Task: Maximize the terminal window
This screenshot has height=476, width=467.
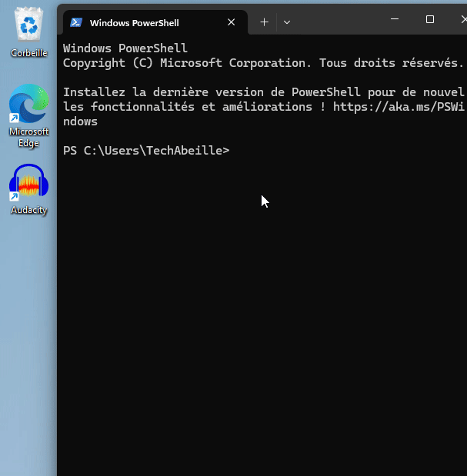Action: pyautogui.click(x=429, y=19)
